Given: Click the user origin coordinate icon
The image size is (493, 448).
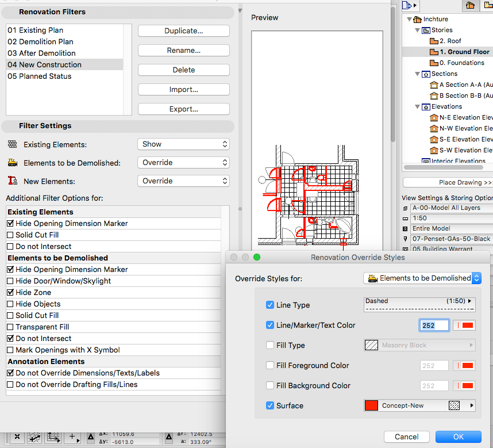Looking at the screenshot, I should click(x=53, y=437).
